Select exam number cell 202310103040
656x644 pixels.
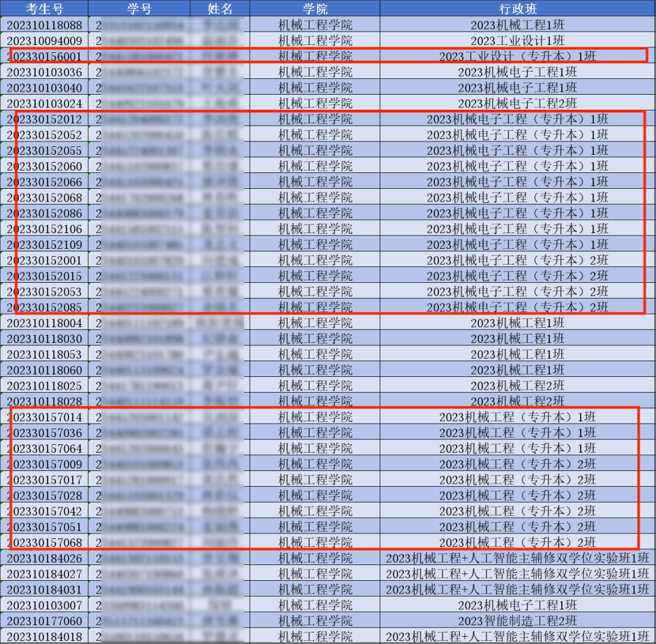[44, 87]
